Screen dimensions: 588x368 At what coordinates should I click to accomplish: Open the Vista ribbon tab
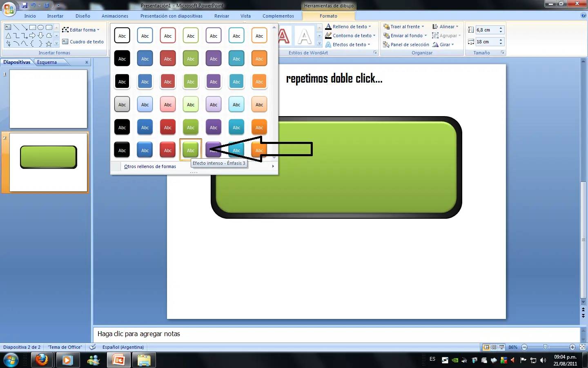coord(245,16)
